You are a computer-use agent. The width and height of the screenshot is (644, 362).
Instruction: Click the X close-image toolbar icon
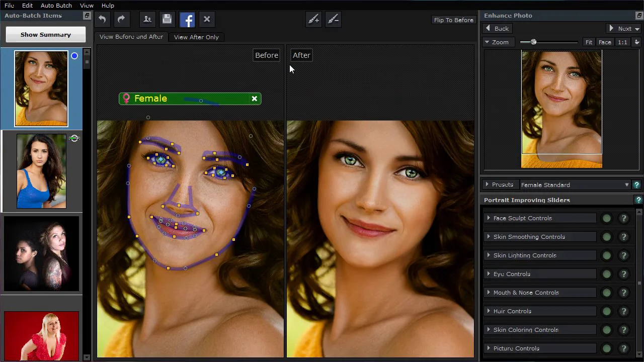pos(207,20)
